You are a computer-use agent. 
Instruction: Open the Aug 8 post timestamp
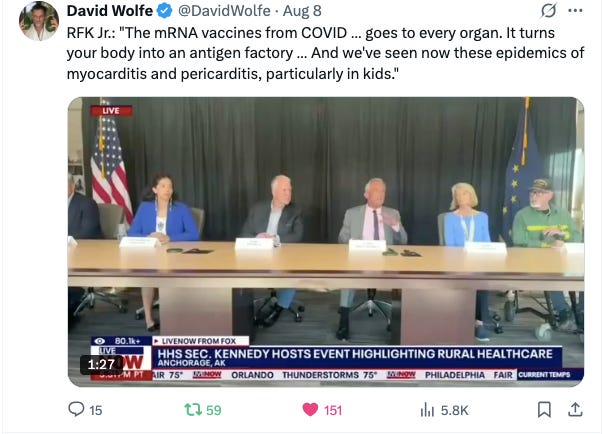[x=302, y=11]
